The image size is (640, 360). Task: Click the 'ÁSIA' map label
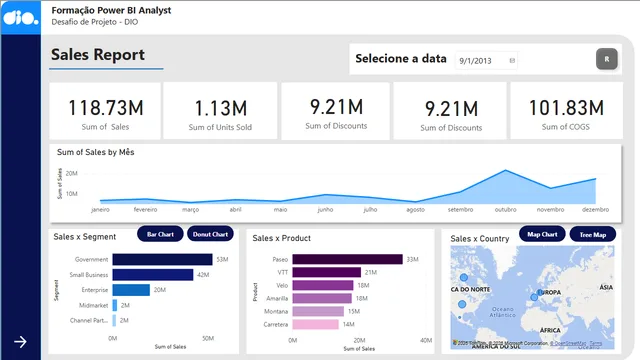tap(606, 287)
